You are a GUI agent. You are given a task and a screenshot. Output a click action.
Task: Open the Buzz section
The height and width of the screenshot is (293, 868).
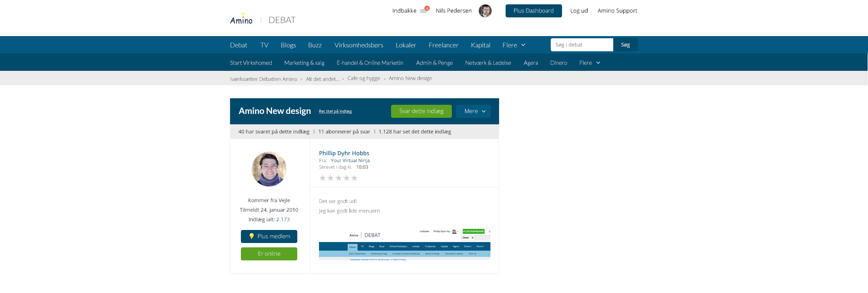click(x=315, y=45)
